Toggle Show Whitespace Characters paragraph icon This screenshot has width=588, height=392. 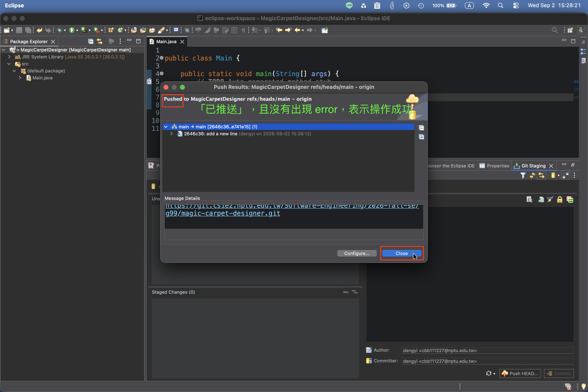click(x=243, y=30)
